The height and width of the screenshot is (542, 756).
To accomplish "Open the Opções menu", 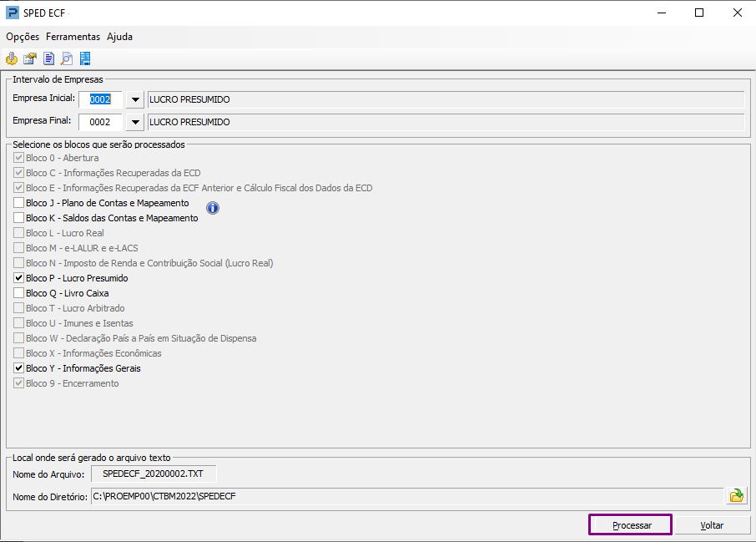I will pos(23,37).
